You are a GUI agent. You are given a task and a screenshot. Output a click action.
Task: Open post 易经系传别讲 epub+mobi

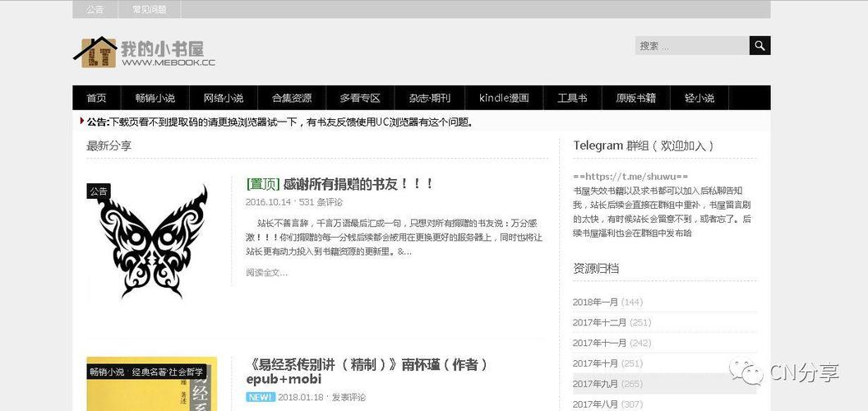coord(367,372)
